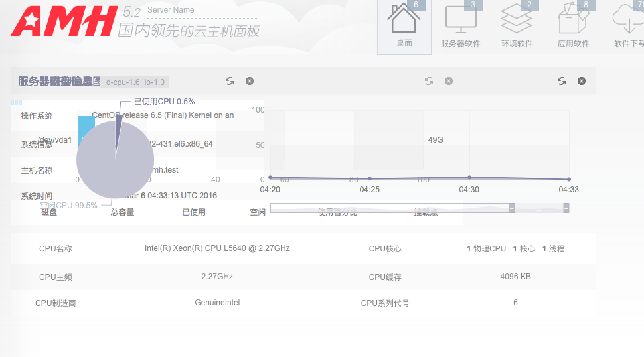This screenshot has width=644, height=357.
Task: Select the d-cpu-1.6 tag
Action: tap(123, 82)
